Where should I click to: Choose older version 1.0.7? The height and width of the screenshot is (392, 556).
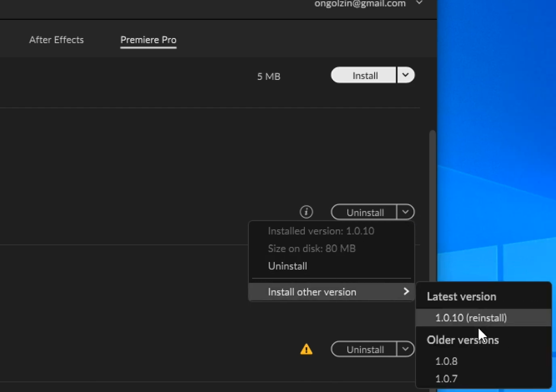pyautogui.click(x=446, y=379)
